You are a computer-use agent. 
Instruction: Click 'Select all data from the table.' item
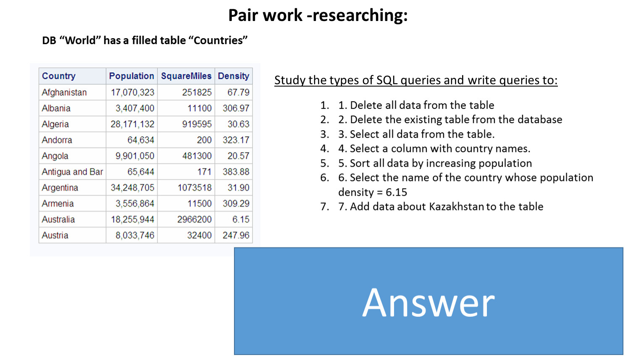pos(417,134)
